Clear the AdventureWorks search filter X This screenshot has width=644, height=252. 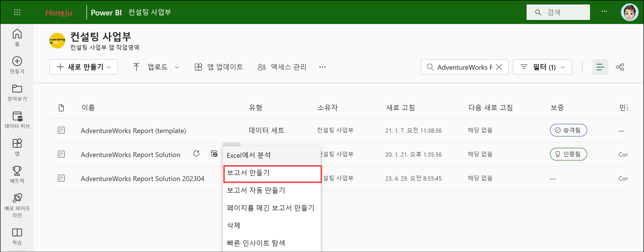click(x=499, y=67)
